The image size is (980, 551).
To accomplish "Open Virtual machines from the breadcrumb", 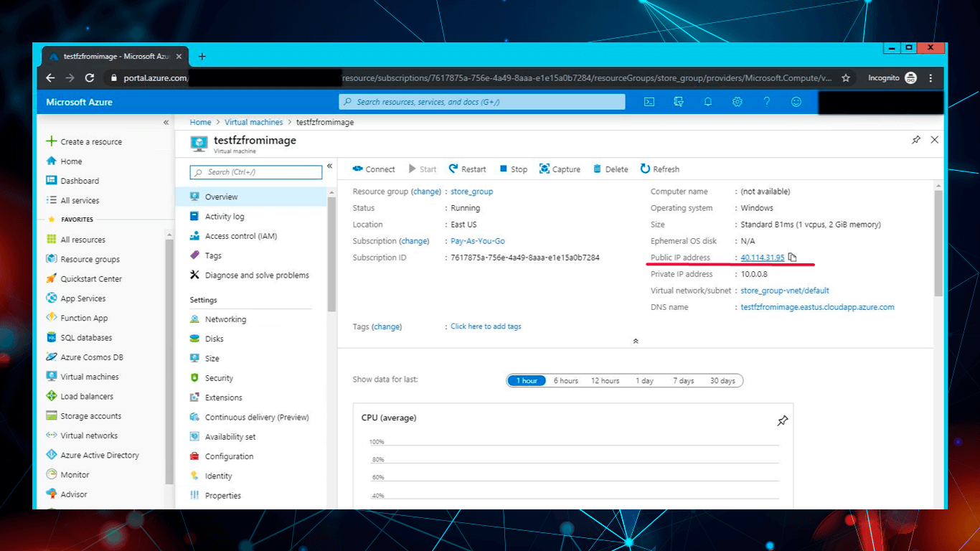I will click(x=253, y=122).
